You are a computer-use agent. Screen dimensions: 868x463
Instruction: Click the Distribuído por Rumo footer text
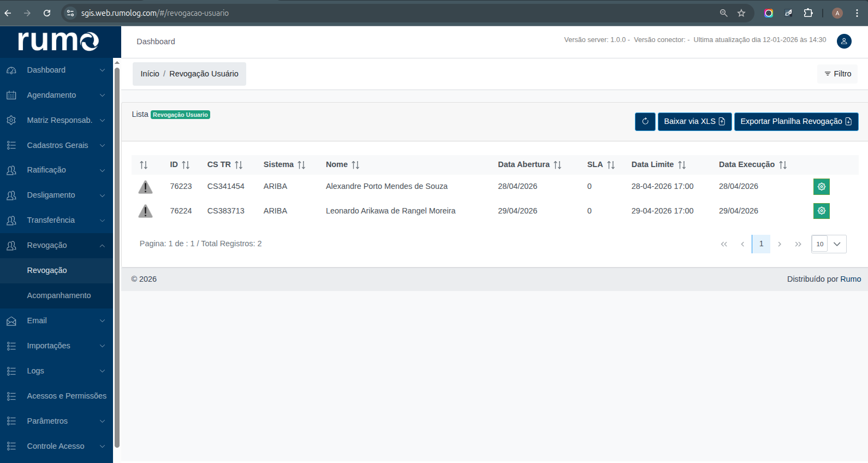click(824, 279)
